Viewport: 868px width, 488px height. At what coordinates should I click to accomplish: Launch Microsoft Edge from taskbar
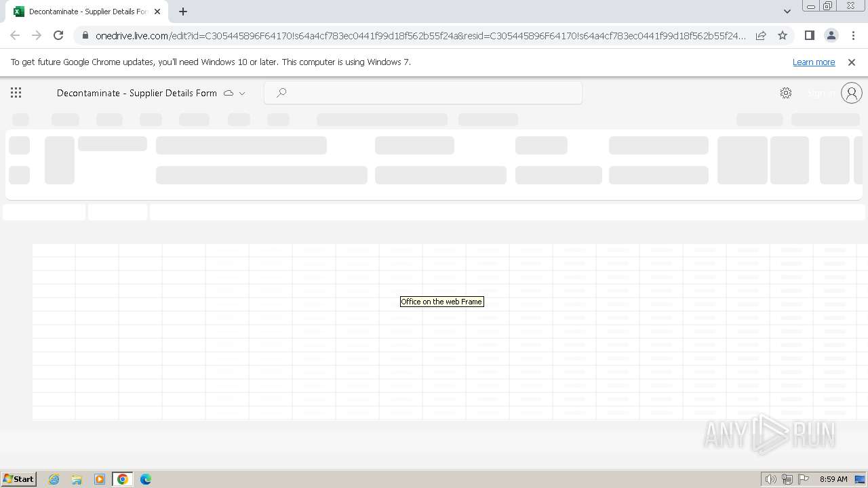[x=146, y=479]
